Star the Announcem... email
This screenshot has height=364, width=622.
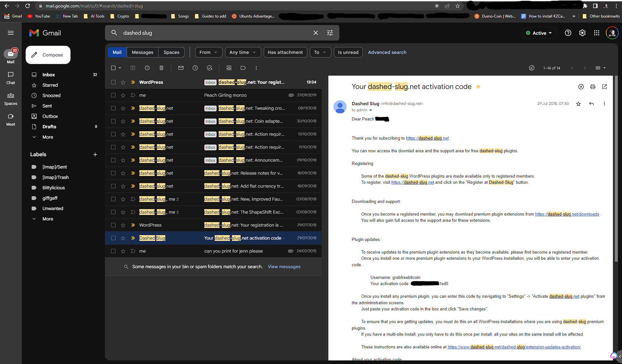(x=123, y=160)
